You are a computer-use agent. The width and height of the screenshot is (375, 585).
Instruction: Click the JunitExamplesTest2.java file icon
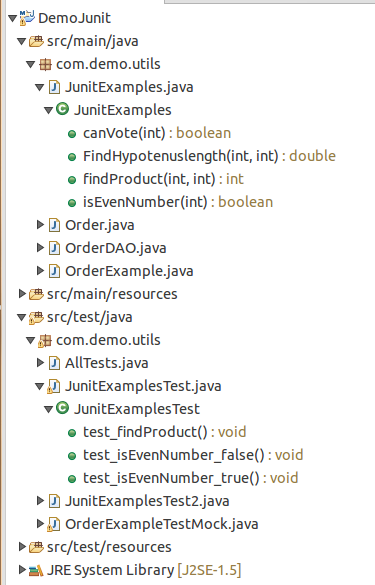coord(54,501)
